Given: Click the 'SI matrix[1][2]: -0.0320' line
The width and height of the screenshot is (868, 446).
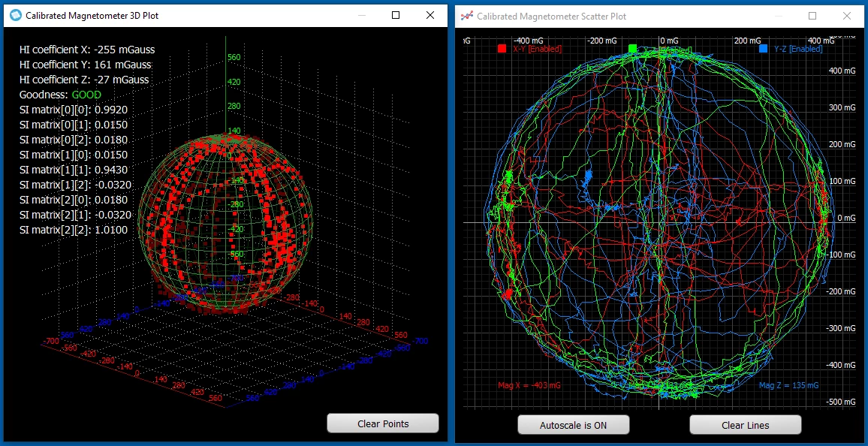Looking at the screenshot, I should point(75,184).
